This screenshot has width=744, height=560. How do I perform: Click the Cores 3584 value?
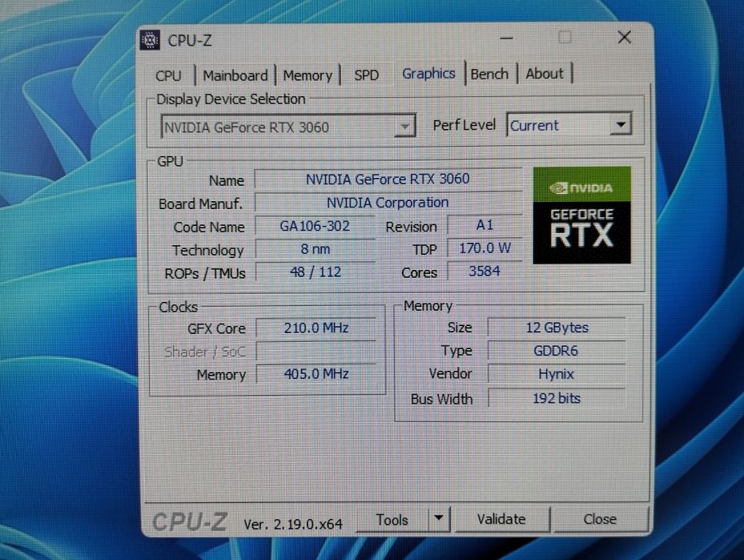pyautogui.click(x=485, y=271)
